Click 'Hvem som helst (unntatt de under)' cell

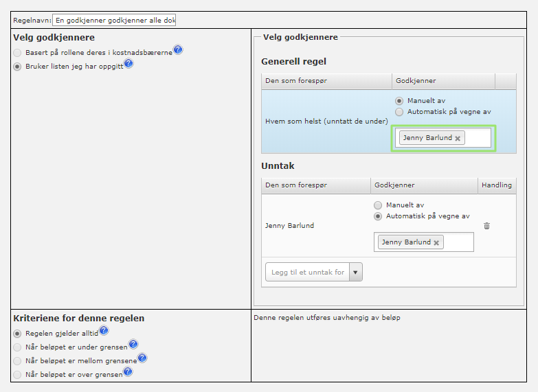pos(326,122)
